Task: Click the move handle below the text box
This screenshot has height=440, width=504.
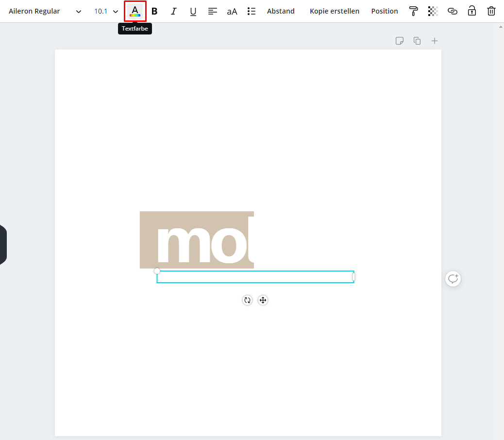Action: [x=263, y=300]
